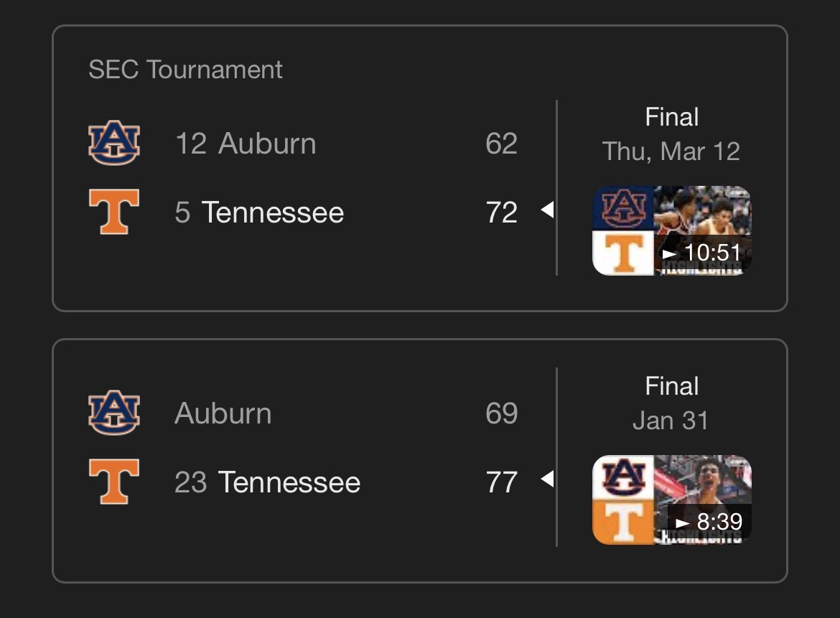Click winner arrow beside score 72
This screenshot has height=618, width=840.
coord(547,210)
